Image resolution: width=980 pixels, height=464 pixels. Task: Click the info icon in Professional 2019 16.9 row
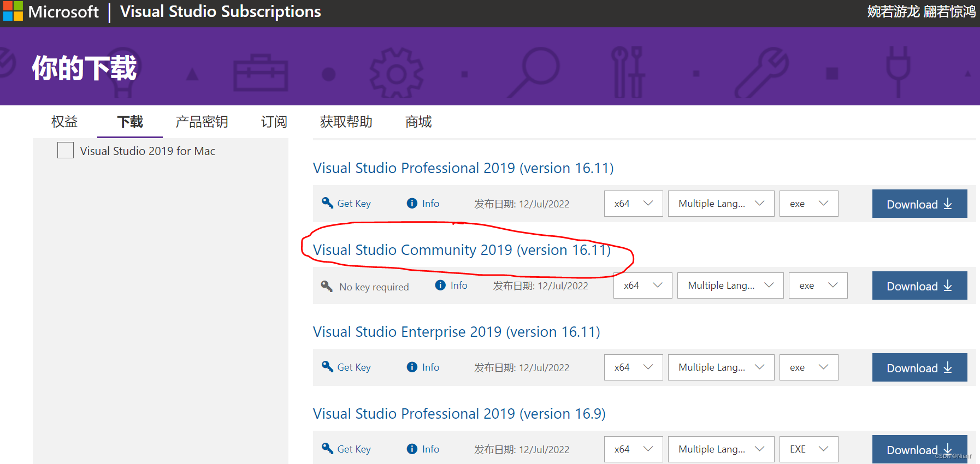412,449
